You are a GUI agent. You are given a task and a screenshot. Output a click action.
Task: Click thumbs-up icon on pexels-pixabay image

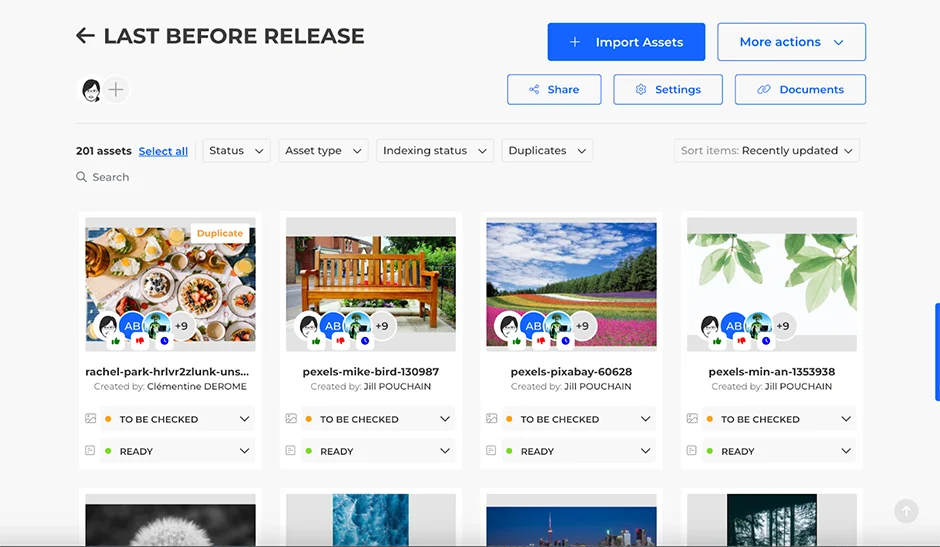click(x=517, y=341)
